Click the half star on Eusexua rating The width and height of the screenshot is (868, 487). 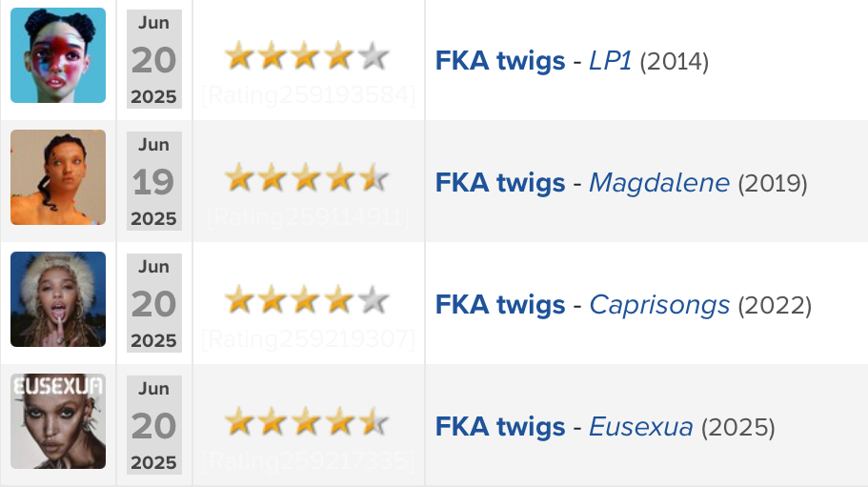pyautogui.click(x=373, y=421)
